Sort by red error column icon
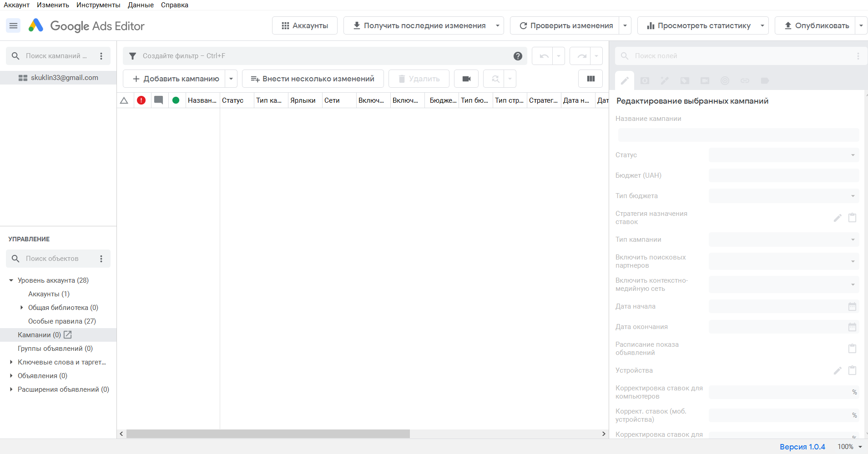The height and width of the screenshot is (454, 868). click(x=141, y=100)
